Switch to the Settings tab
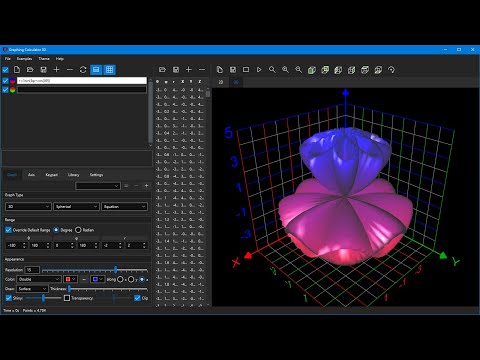The image size is (480, 360). coord(96,175)
